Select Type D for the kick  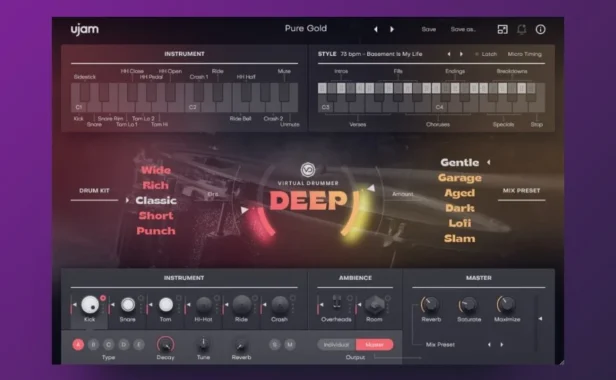[x=124, y=345]
